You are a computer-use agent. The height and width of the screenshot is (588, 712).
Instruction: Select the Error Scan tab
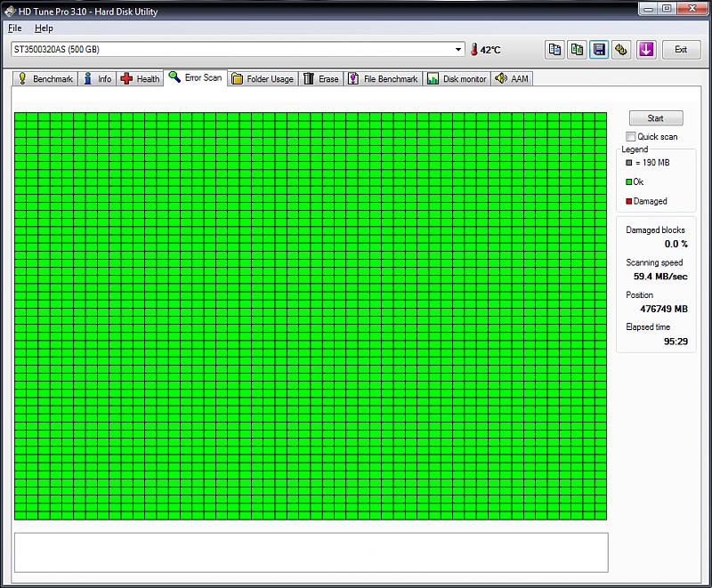click(195, 77)
